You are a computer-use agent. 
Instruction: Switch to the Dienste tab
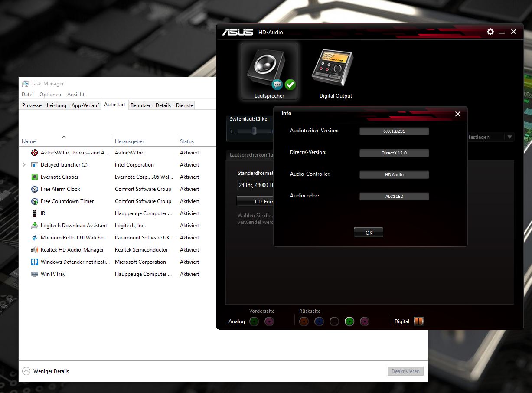[x=184, y=105]
